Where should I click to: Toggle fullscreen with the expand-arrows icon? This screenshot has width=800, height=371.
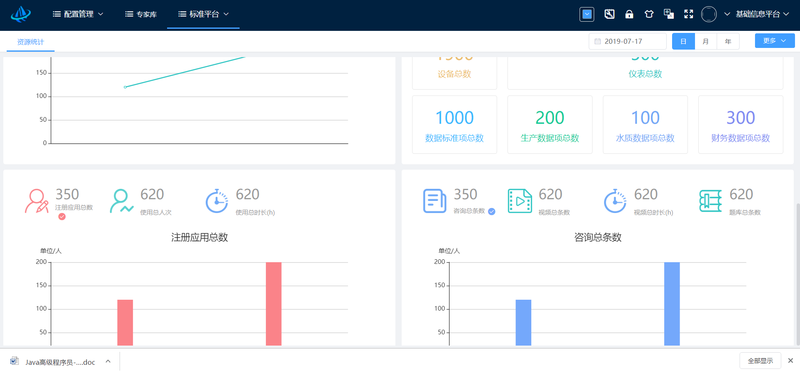click(688, 14)
